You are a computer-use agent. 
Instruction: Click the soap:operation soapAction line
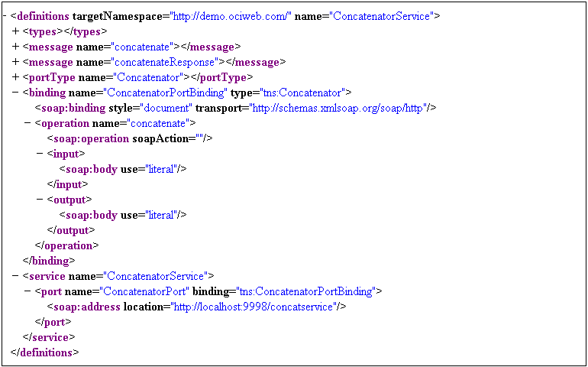click(130, 138)
